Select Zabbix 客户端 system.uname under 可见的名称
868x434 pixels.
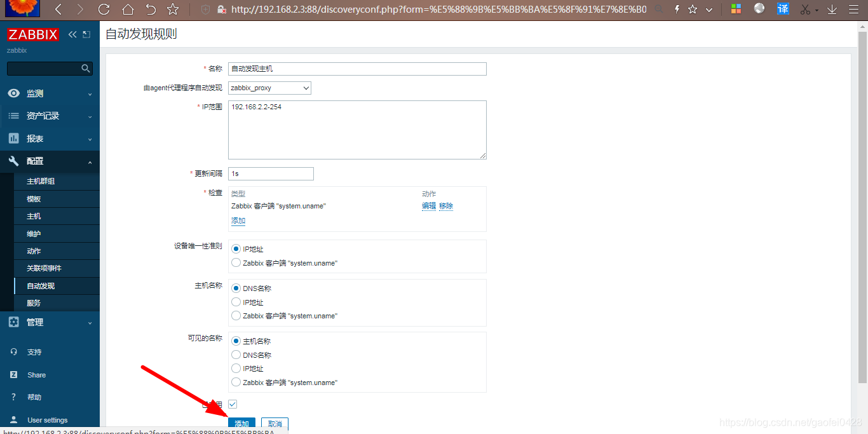pyautogui.click(x=236, y=383)
